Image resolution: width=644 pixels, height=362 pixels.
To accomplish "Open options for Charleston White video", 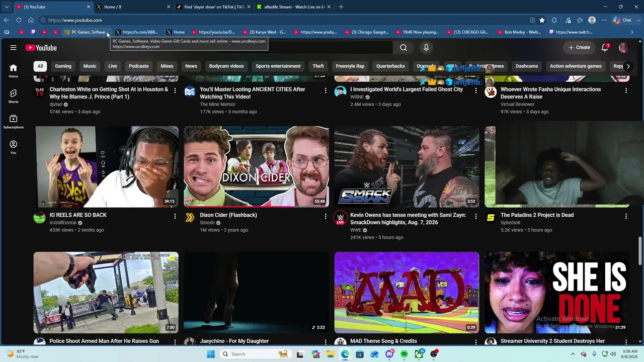I will pos(175,90).
